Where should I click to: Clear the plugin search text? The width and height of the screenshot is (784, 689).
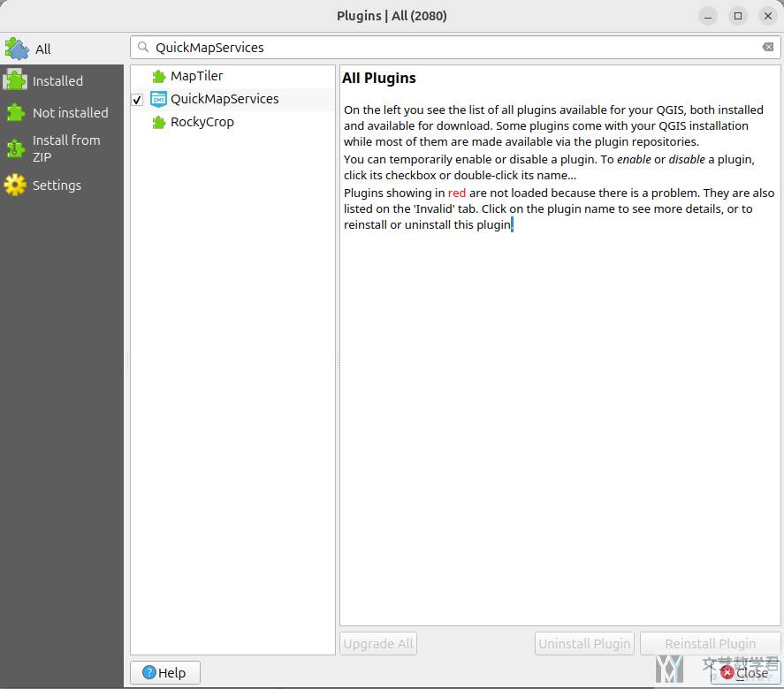[x=768, y=48]
